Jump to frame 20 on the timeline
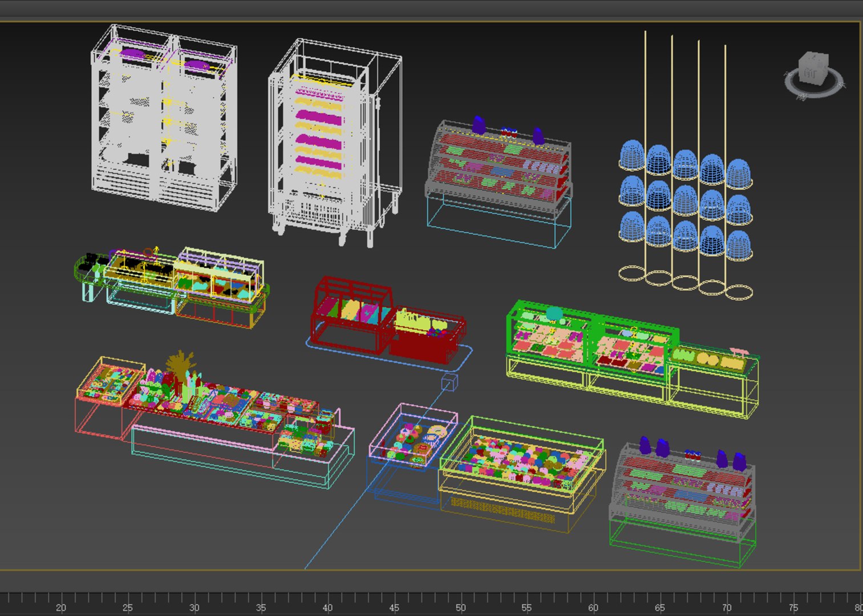Screen dimensions: 863x616 [x=60, y=607]
